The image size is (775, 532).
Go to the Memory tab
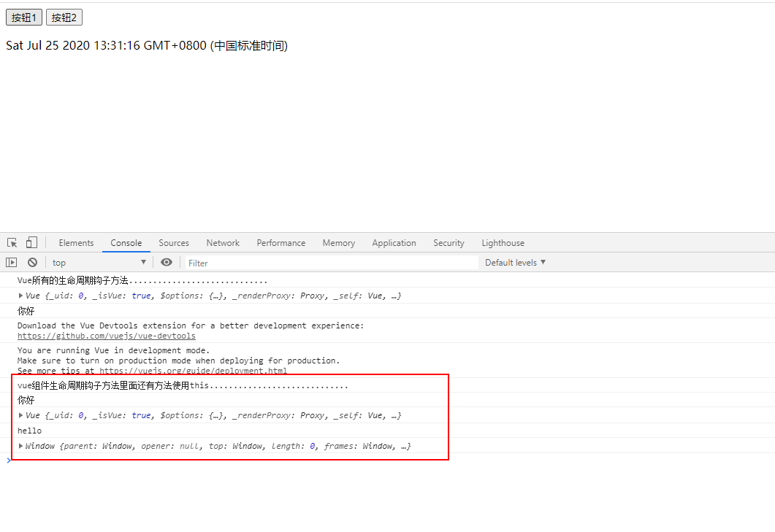tap(339, 243)
